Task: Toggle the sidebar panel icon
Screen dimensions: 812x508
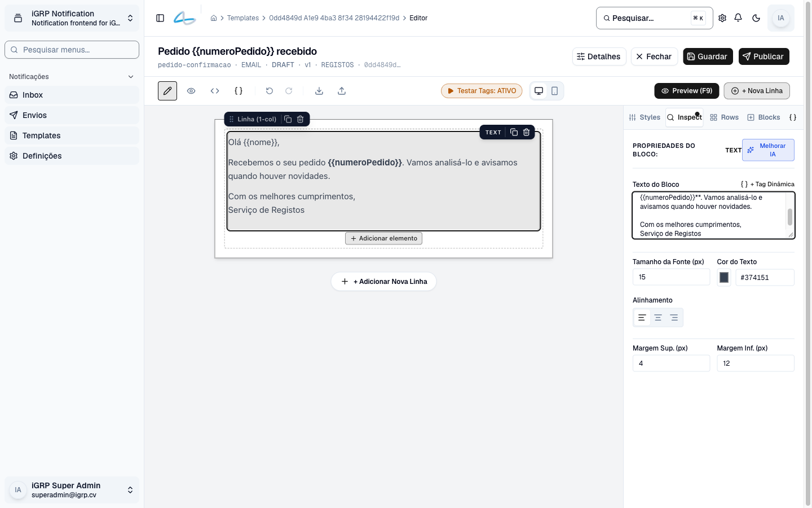Action: click(x=160, y=18)
